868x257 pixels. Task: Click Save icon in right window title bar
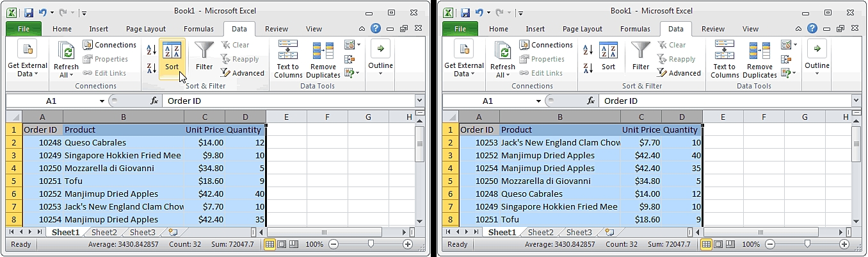(464, 12)
